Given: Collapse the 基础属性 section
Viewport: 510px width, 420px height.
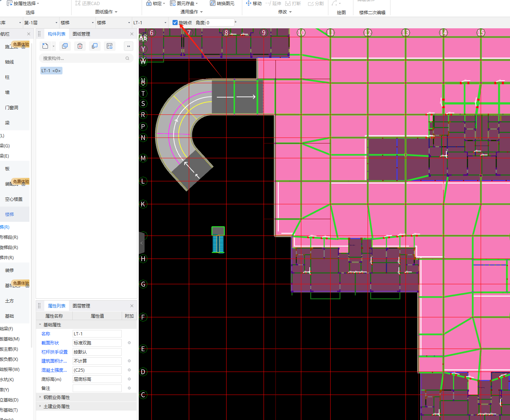Looking at the screenshot, I should click(40, 325).
